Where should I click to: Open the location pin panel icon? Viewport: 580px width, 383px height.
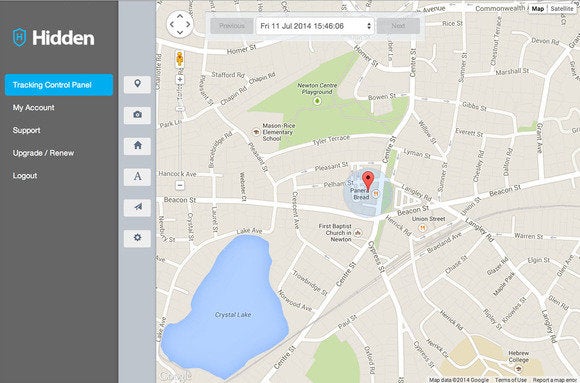(x=137, y=84)
